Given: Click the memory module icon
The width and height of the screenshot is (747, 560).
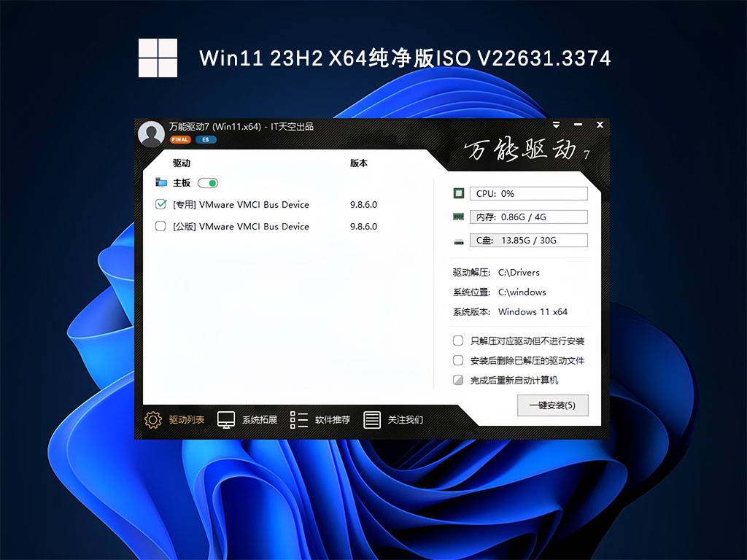Looking at the screenshot, I should (459, 217).
